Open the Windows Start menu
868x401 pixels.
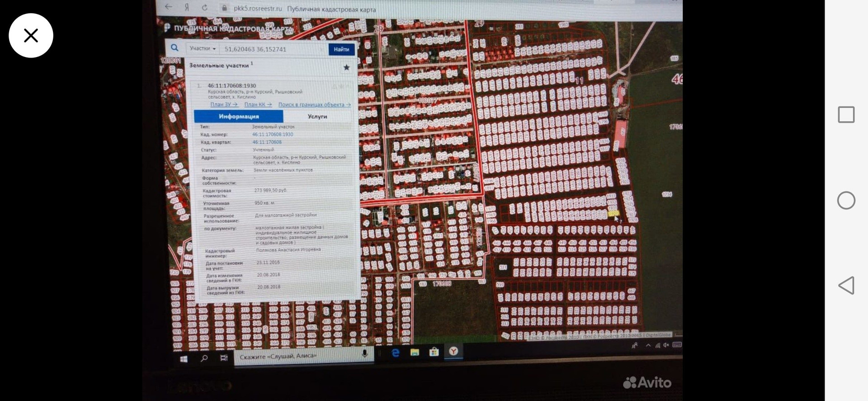click(x=184, y=359)
